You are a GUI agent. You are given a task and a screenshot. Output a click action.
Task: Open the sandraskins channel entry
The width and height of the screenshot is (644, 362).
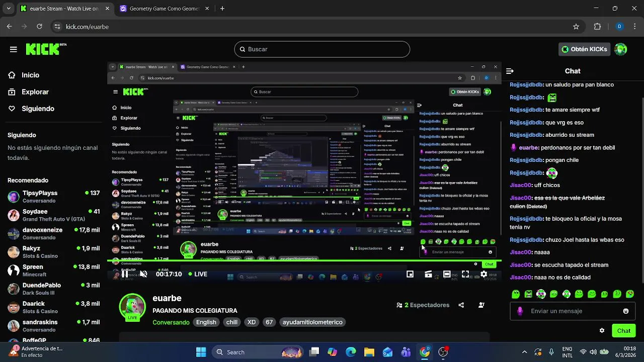coord(54,326)
